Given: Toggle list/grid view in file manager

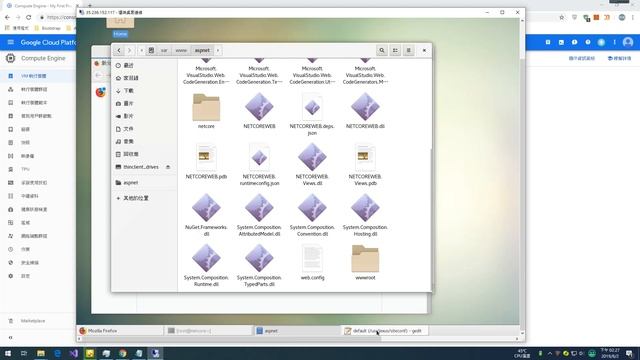Looking at the screenshot, I should pyautogui.click(x=395, y=50).
